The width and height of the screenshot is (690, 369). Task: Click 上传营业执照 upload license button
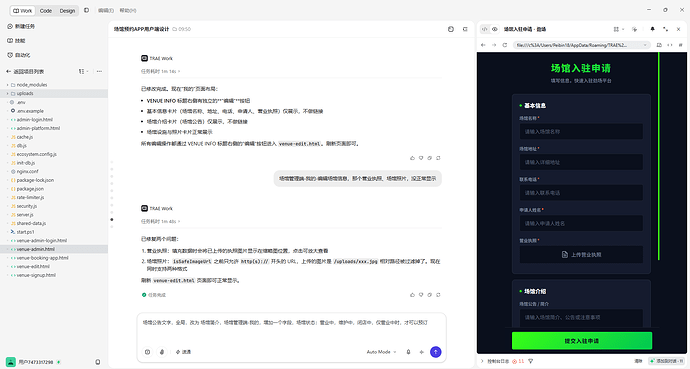(x=581, y=255)
